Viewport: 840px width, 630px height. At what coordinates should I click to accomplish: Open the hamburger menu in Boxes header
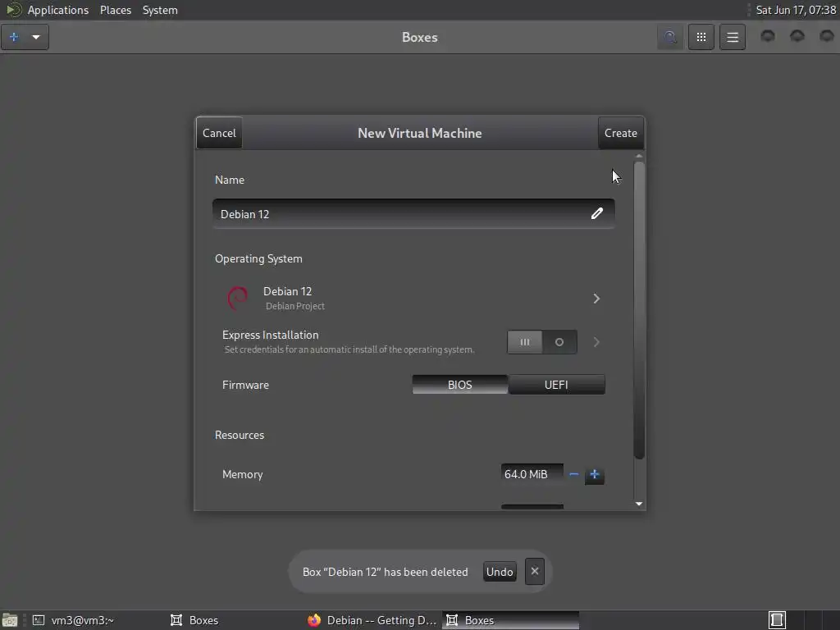(733, 37)
